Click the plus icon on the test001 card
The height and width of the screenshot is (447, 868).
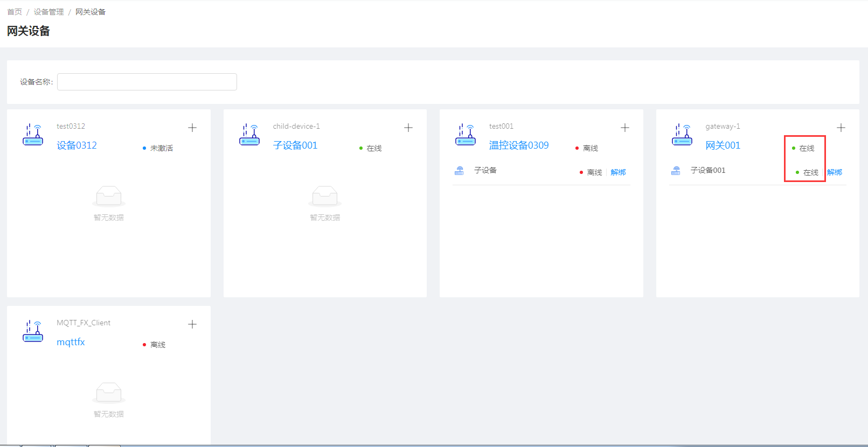click(x=625, y=128)
